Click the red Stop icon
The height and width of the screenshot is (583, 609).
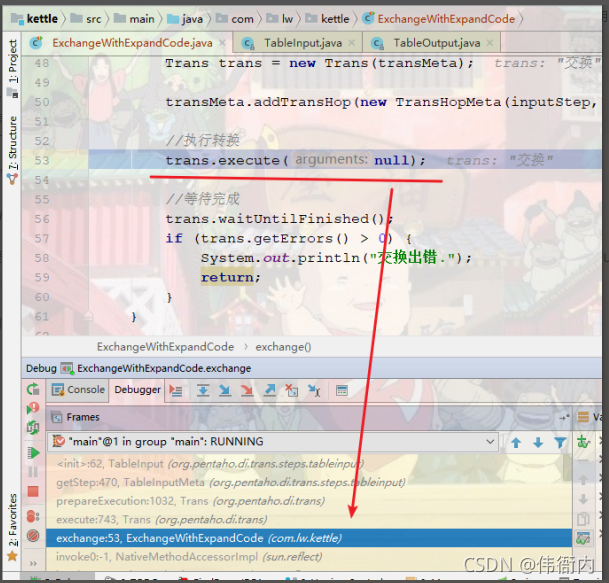33,492
